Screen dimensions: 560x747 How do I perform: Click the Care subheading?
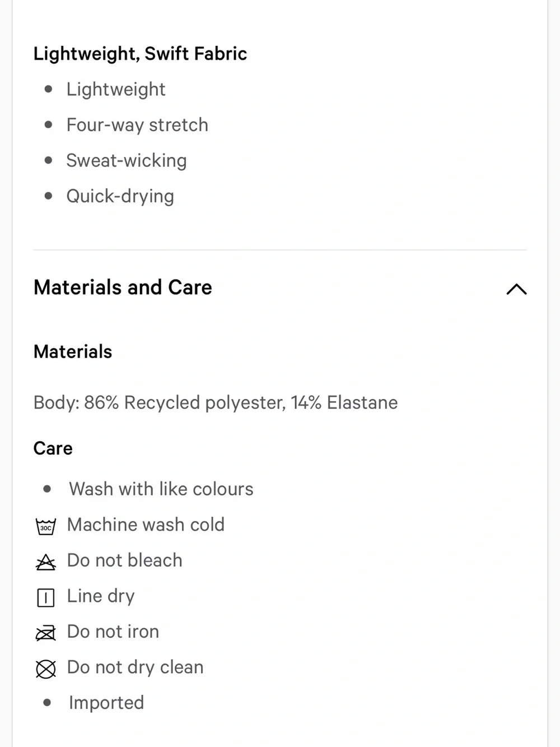[53, 448]
